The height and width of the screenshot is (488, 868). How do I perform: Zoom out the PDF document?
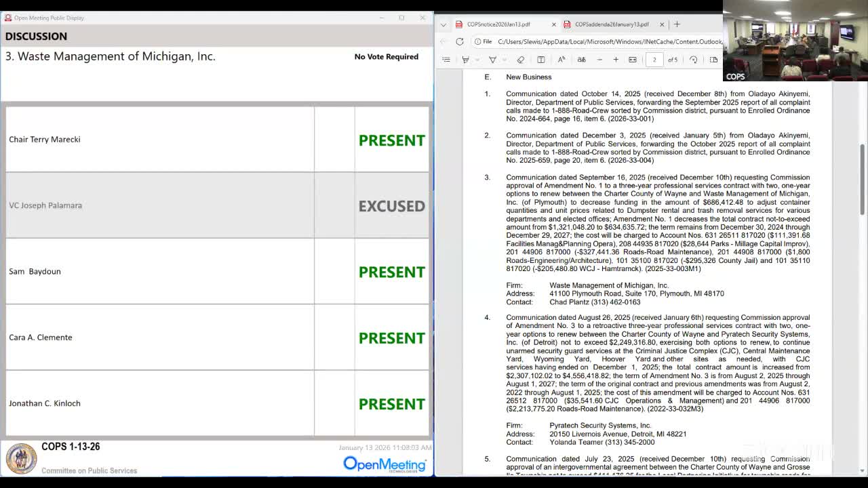[599, 60]
